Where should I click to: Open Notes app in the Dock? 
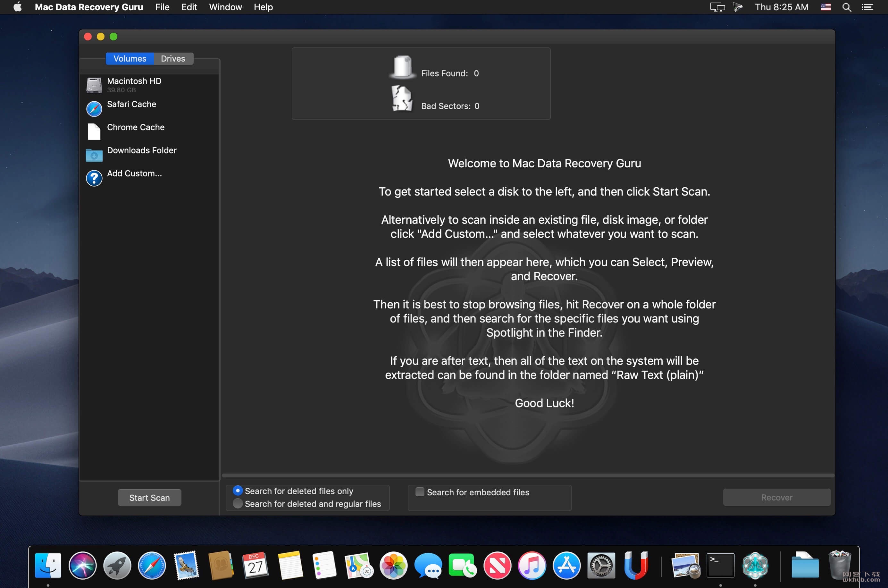click(x=290, y=566)
